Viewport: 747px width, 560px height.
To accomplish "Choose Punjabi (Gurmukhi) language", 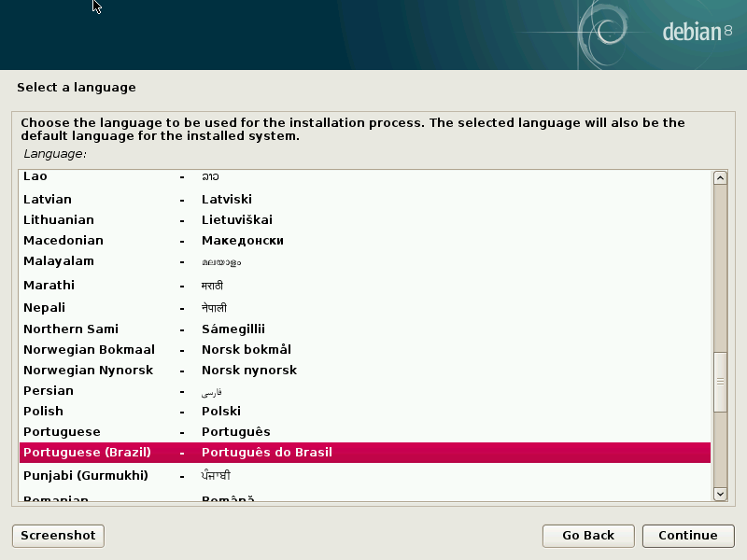I will (364, 475).
